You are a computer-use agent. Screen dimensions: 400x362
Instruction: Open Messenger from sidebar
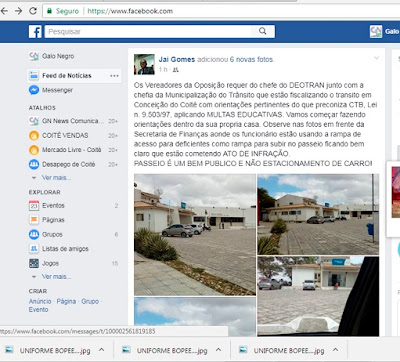57,90
